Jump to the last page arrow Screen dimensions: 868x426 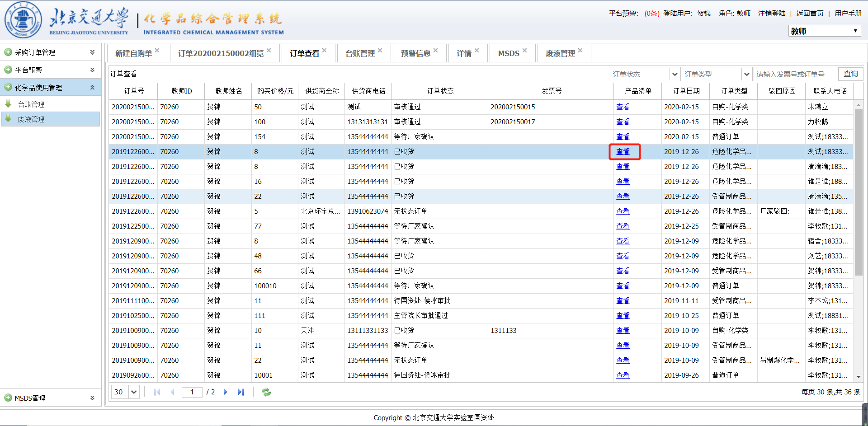241,392
